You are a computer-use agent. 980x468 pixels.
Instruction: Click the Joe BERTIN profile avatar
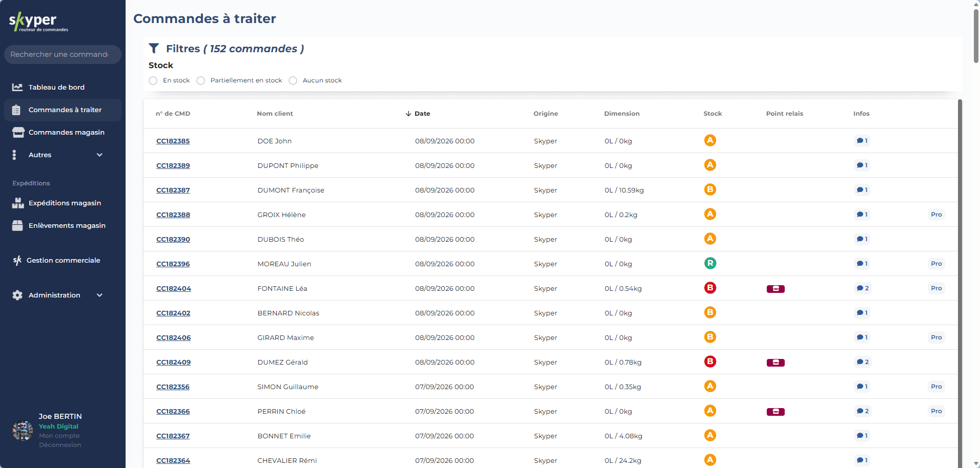tap(23, 431)
